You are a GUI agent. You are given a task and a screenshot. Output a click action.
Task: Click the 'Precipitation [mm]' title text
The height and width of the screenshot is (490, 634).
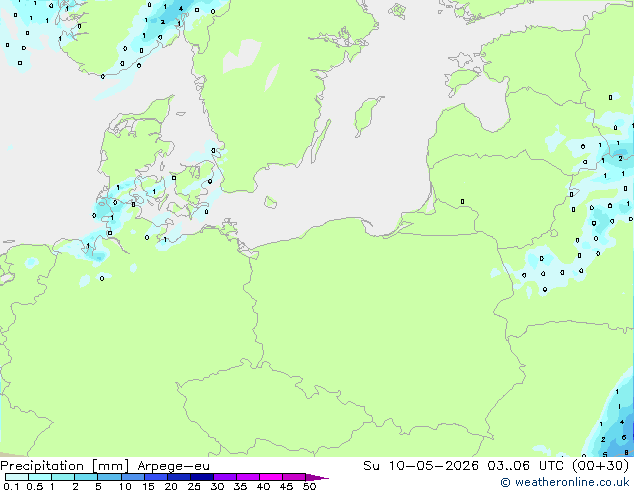pyautogui.click(x=65, y=466)
